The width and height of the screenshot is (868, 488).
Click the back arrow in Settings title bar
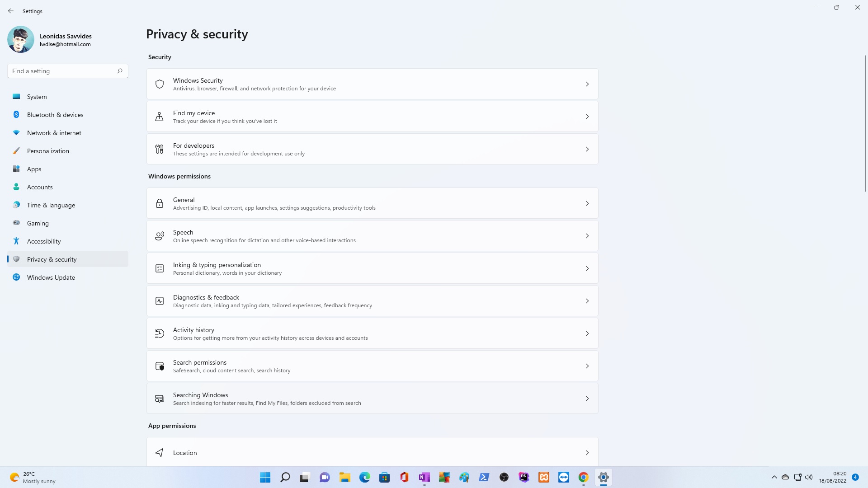click(x=11, y=11)
